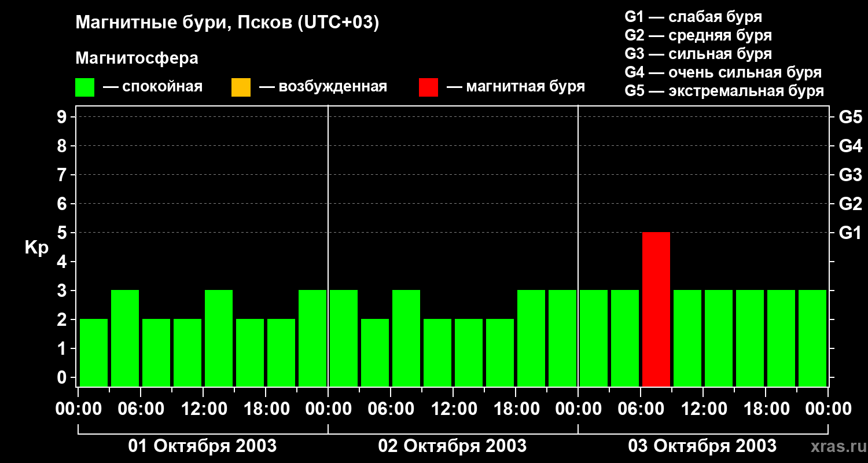The height and width of the screenshot is (463, 868).
Task: Click the value 9 on the Kp axis
Action: tap(63, 117)
